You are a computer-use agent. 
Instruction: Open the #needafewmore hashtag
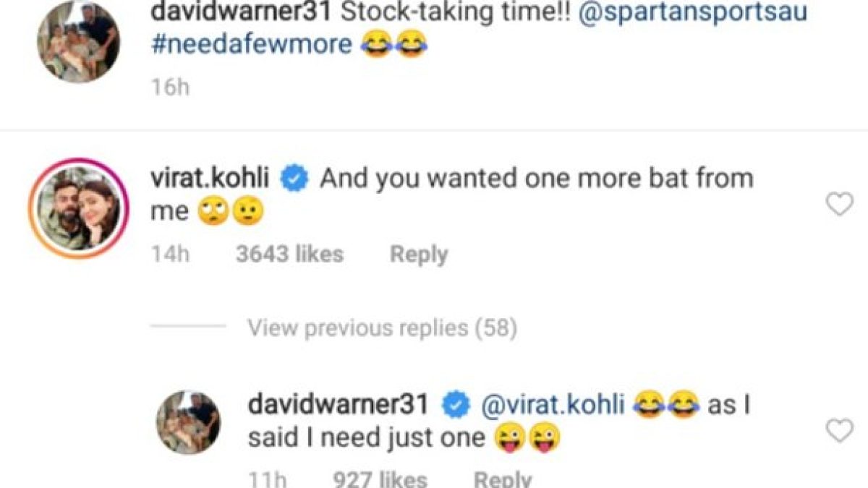[x=252, y=45]
